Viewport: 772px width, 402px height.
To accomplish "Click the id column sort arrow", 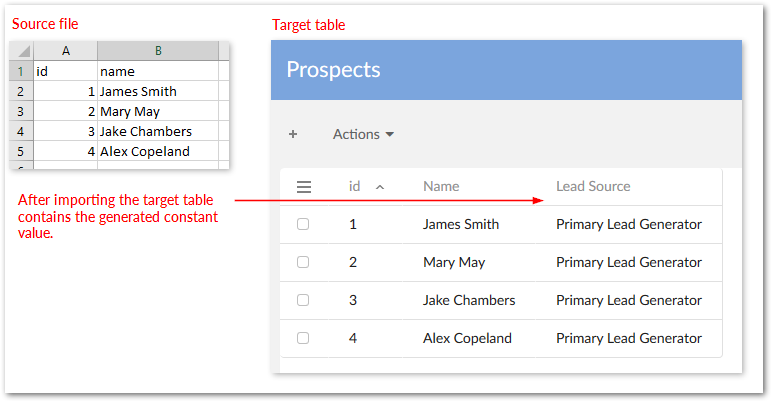I will tap(380, 187).
